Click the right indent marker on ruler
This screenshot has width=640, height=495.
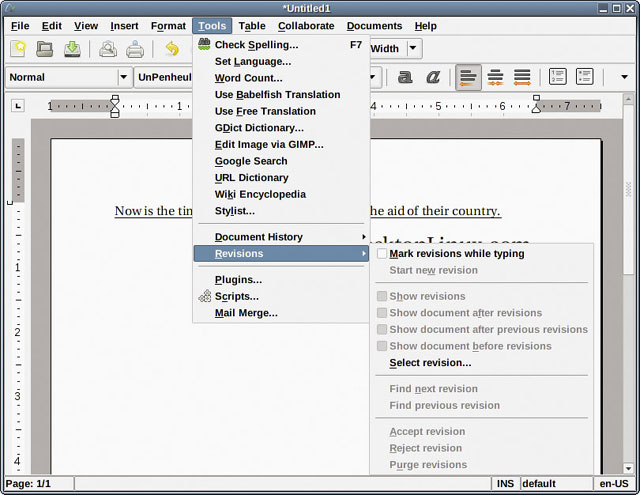[536, 104]
